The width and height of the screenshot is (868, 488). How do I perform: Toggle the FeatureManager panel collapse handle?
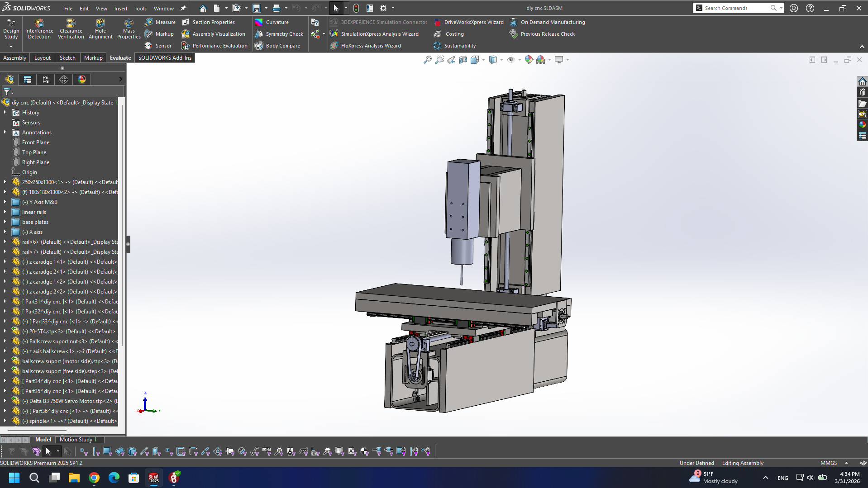pyautogui.click(x=128, y=244)
